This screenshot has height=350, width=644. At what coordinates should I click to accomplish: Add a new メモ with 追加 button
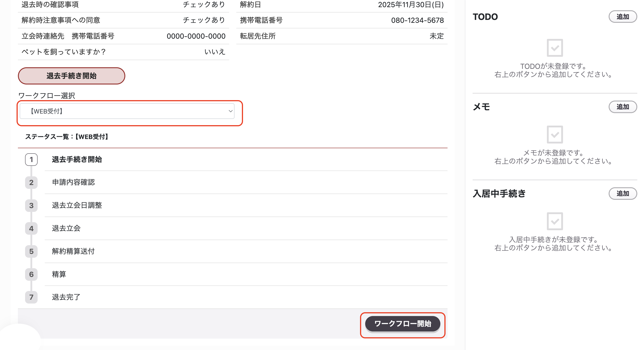point(623,107)
